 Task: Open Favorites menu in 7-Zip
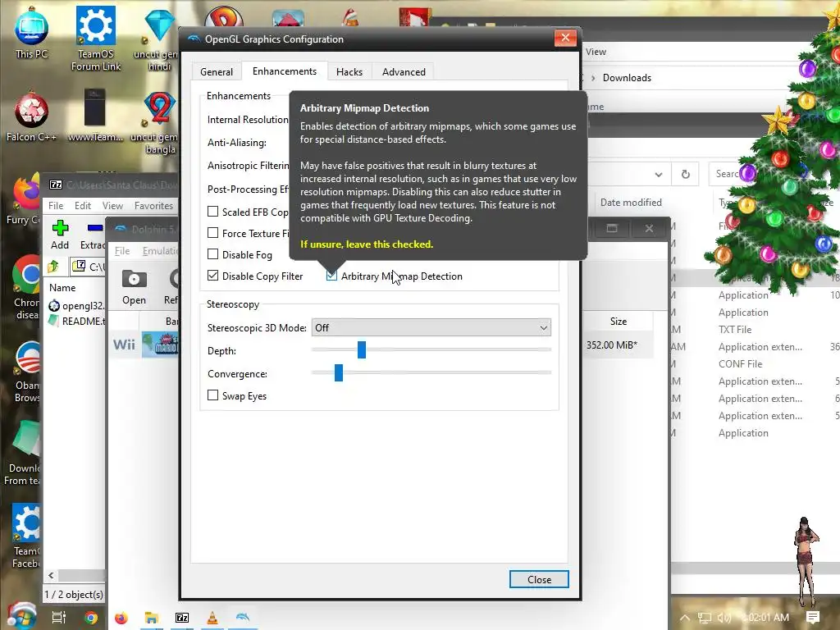(x=153, y=206)
